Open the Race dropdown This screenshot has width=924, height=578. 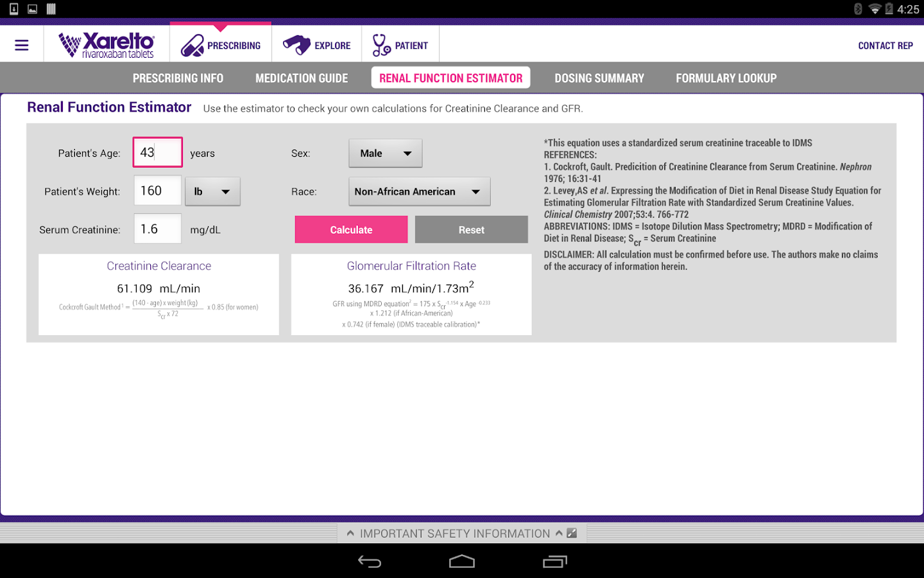click(420, 191)
